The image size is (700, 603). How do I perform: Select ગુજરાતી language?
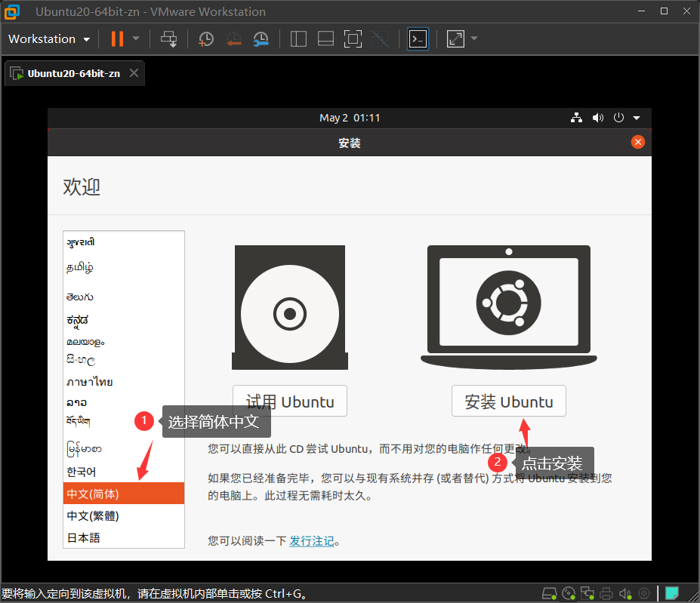coord(124,242)
